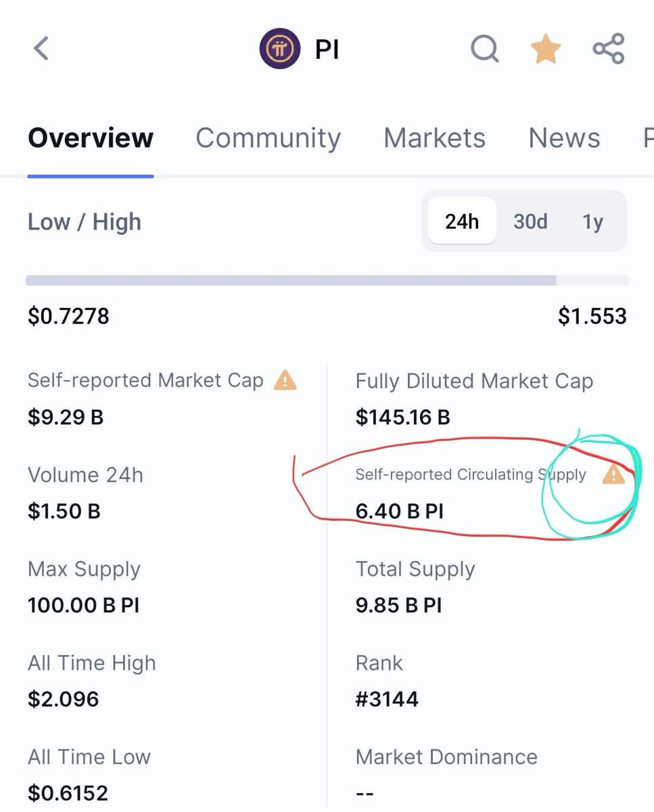Click the Total Supply label
Image resolution: width=654 pixels, height=812 pixels.
(415, 569)
